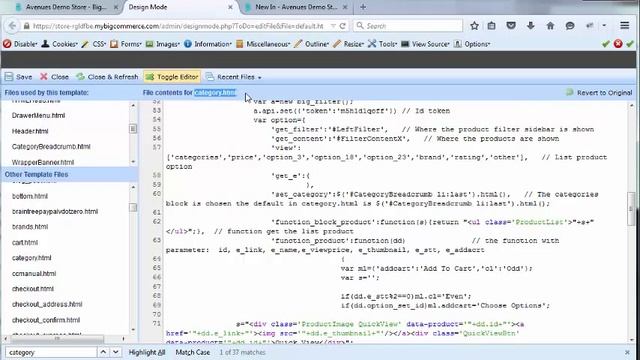Save the template file

coord(18,77)
